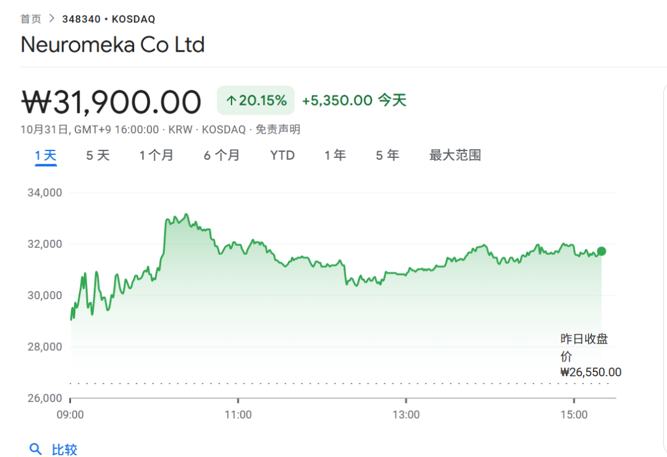The height and width of the screenshot is (457, 667).
Task: Click the 比较 compare button
Action: pyautogui.click(x=64, y=450)
